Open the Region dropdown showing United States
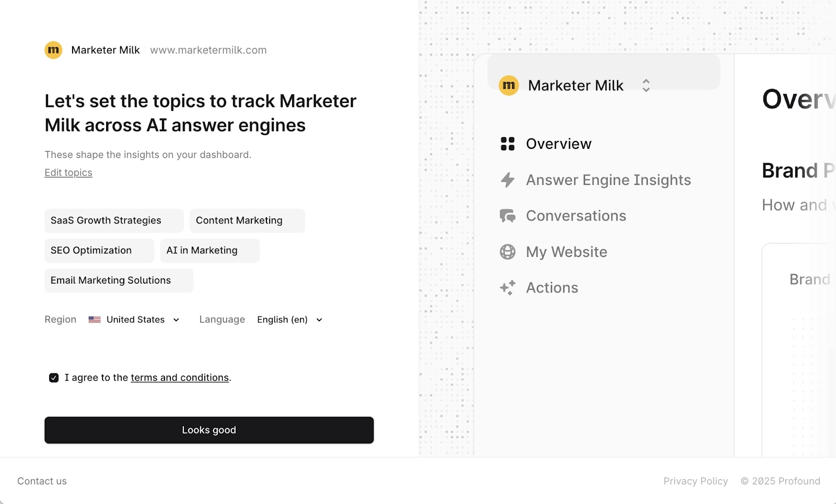 click(x=134, y=320)
